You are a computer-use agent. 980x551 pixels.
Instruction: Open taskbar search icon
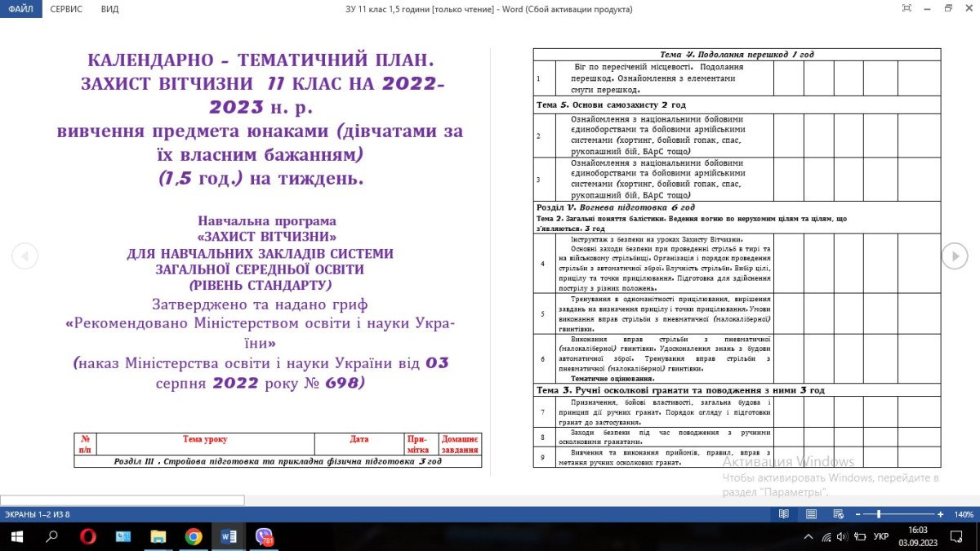pyautogui.click(x=51, y=536)
